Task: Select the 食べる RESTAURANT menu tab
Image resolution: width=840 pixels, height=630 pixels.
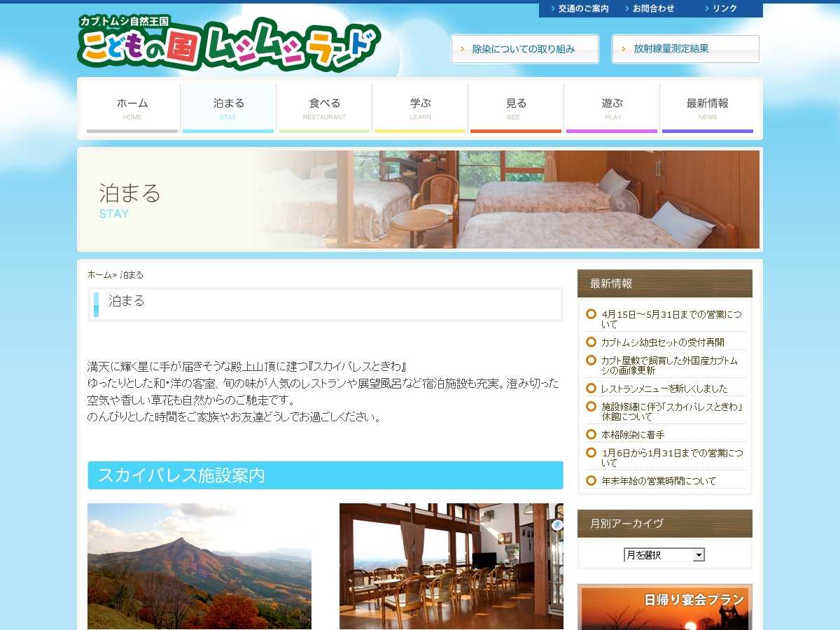Action: [x=324, y=108]
